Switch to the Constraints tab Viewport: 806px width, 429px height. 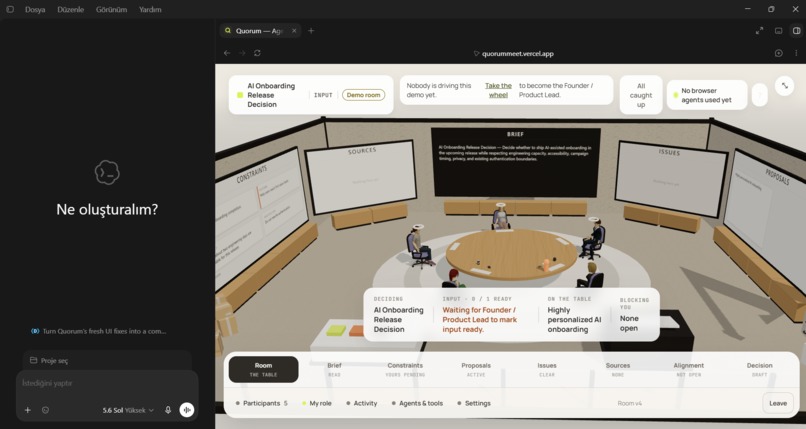coord(405,369)
